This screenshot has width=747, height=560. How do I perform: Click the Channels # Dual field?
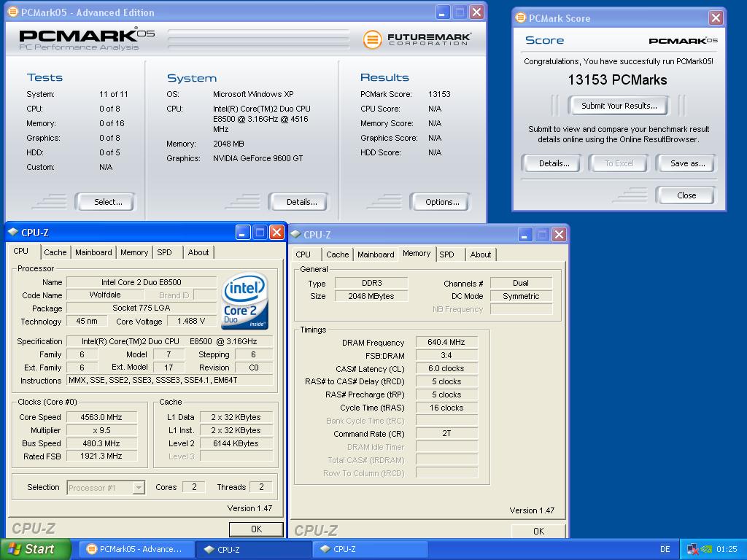tap(521, 283)
